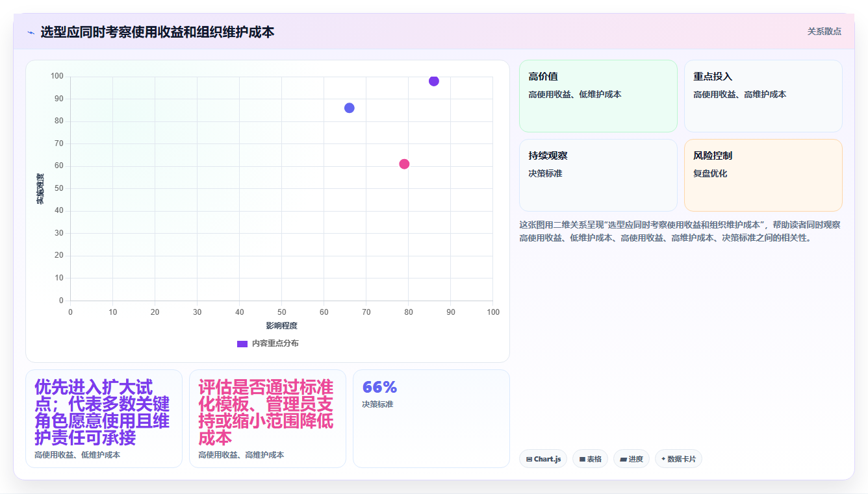Open the pink 评估是否通过标准化模板 stat card
This screenshot has height=494, width=868.
pyautogui.click(x=268, y=419)
